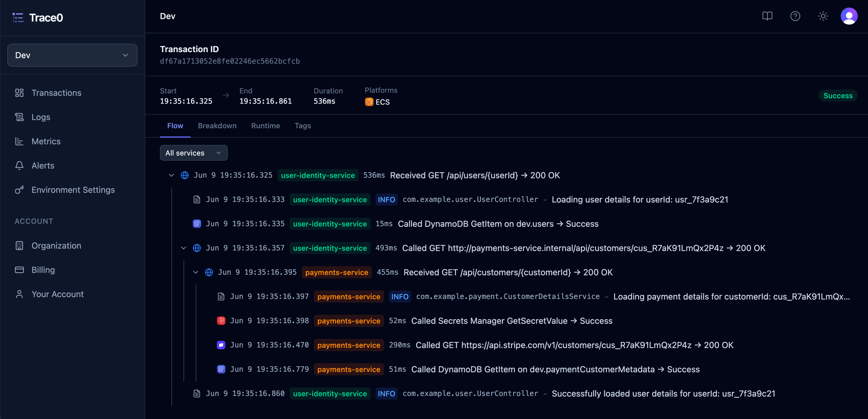Click purple icon on Stripe API call row
This screenshot has width=868, height=419.
tap(221, 345)
